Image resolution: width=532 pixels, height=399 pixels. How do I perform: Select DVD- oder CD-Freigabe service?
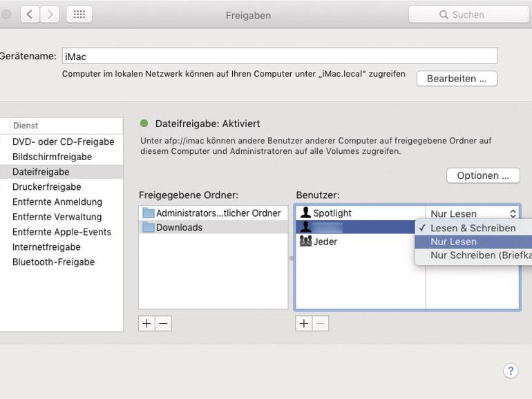(x=61, y=142)
